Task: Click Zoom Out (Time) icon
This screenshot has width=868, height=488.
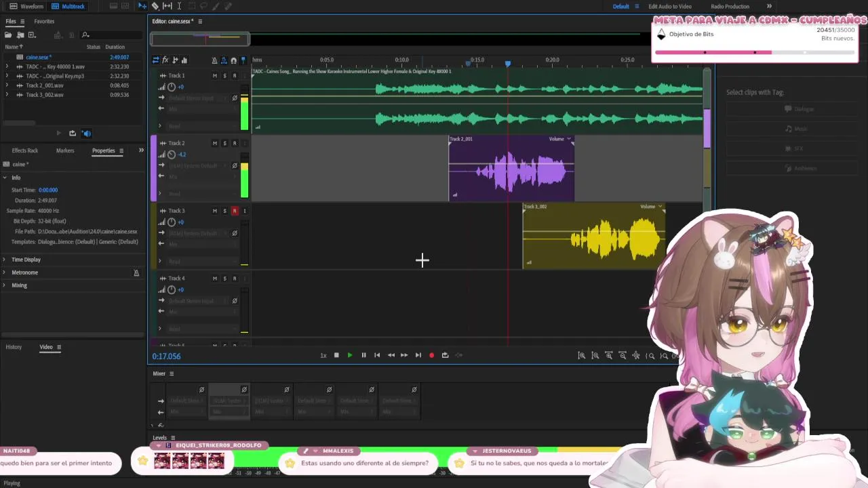Action: [622, 355]
